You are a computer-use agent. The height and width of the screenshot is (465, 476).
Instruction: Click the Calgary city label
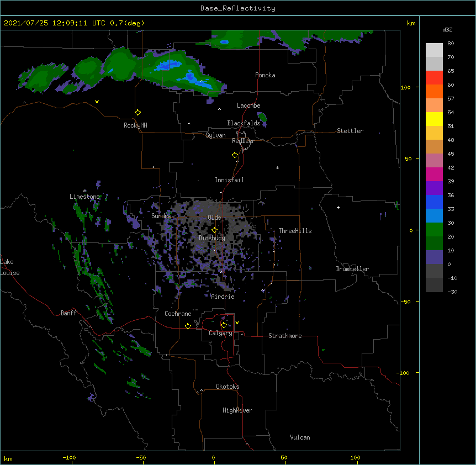(x=220, y=333)
